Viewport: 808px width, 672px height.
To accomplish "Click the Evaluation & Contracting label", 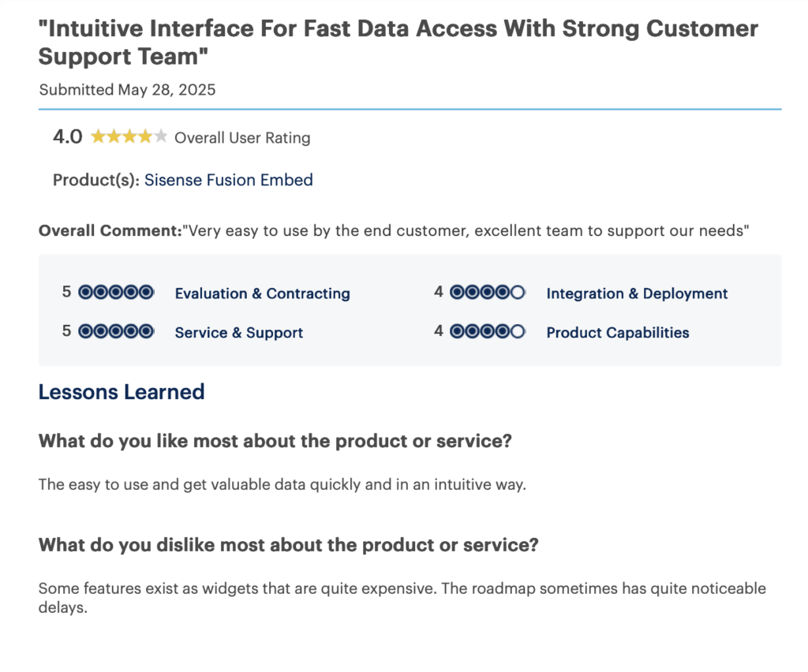I will click(x=262, y=293).
